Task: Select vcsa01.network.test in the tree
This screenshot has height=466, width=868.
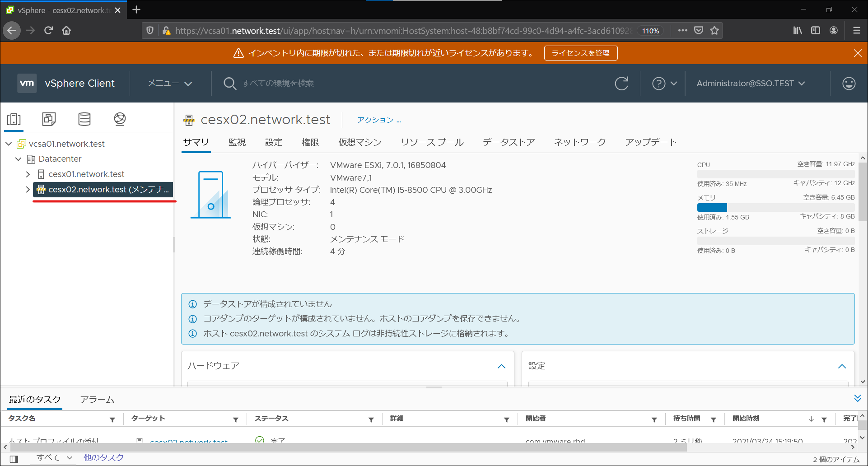Action: click(67, 144)
